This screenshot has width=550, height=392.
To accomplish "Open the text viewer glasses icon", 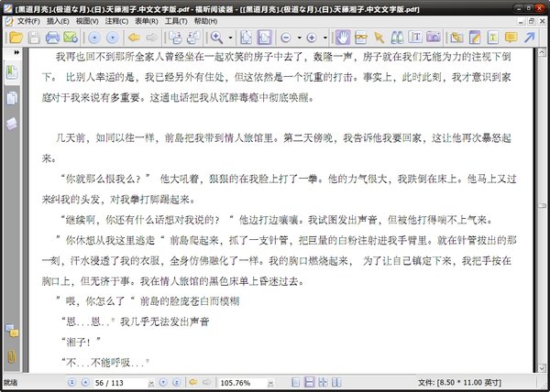I will (x=360, y=38).
